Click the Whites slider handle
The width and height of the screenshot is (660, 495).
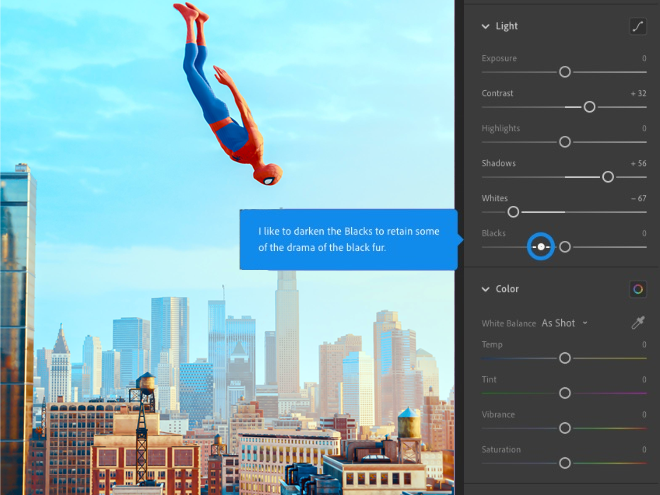point(513,212)
